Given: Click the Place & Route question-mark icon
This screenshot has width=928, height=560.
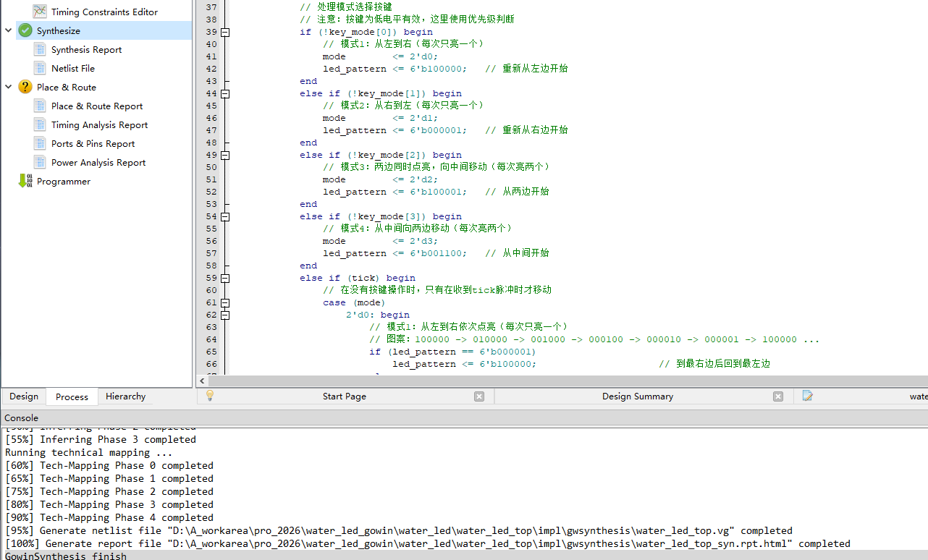Looking at the screenshot, I should tap(25, 87).
